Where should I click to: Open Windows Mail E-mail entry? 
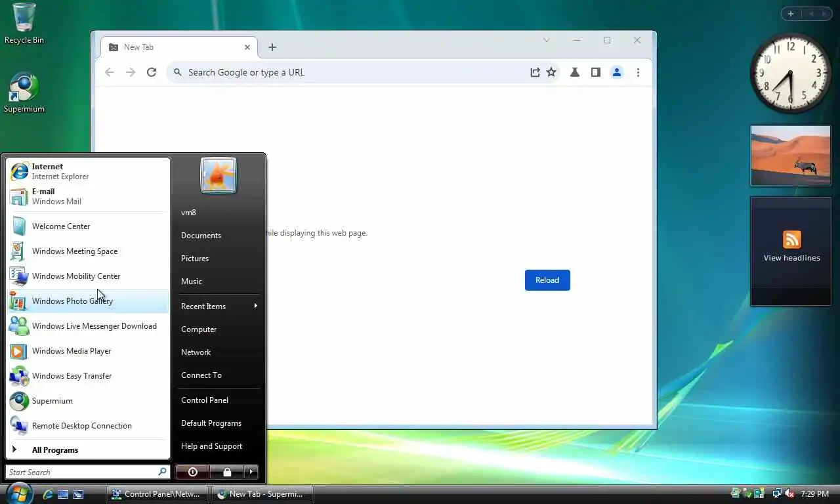[88, 196]
